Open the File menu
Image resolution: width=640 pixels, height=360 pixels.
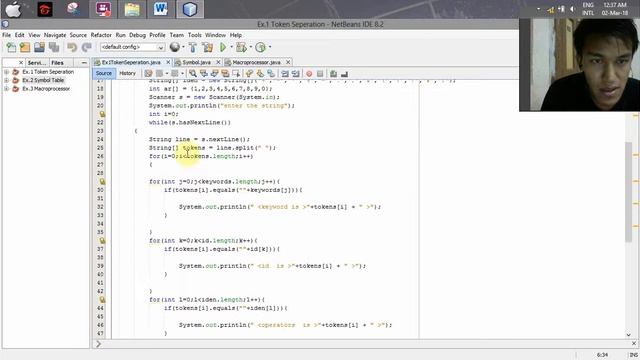click(7, 35)
